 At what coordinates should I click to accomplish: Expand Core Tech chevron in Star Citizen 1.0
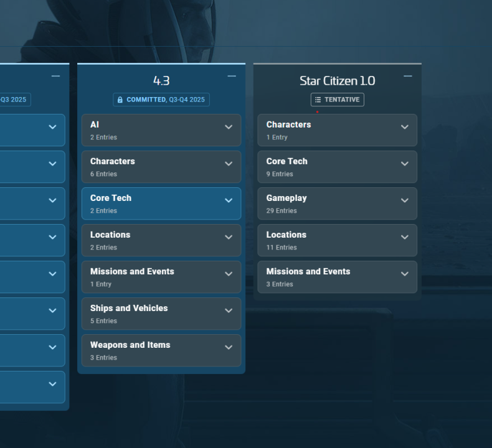(x=405, y=164)
